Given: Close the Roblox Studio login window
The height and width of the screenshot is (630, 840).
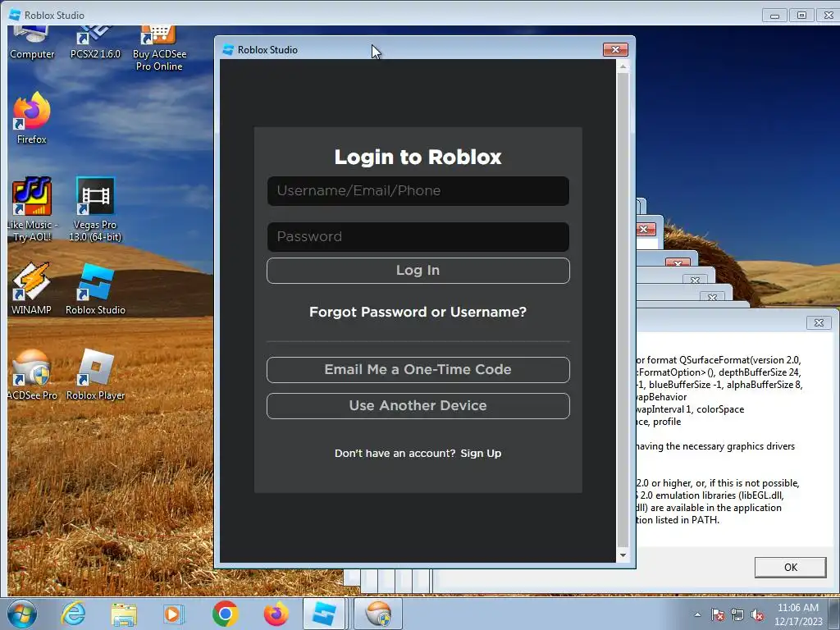Looking at the screenshot, I should [x=615, y=49].
